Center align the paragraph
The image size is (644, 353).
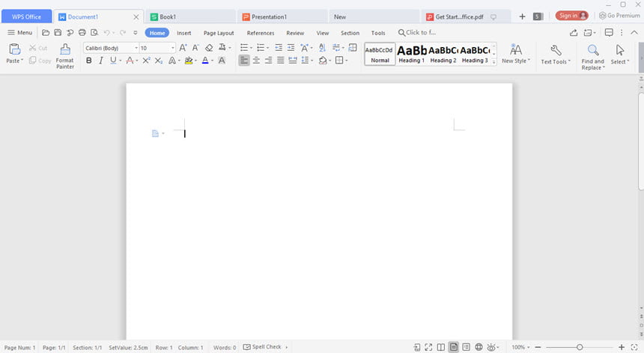[256, 61]
